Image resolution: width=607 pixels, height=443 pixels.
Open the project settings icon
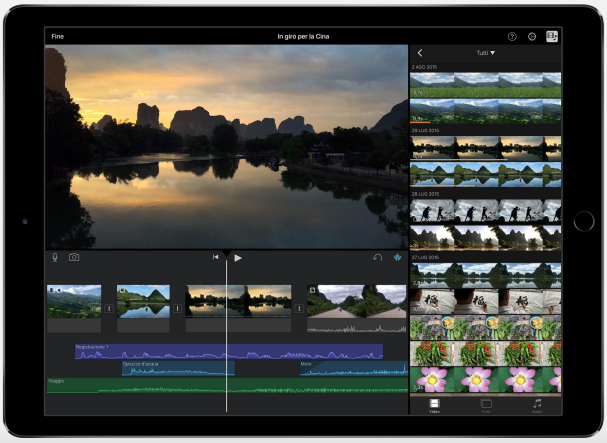click(x=532, y=36)
